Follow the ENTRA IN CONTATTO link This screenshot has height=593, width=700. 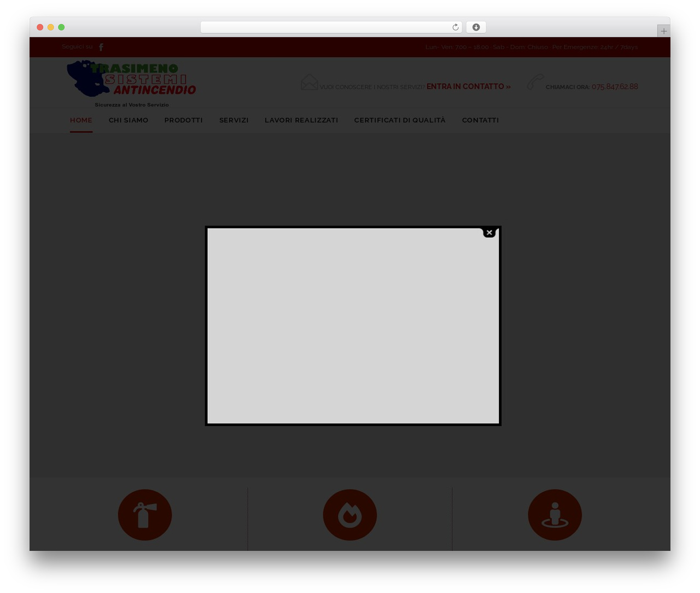(469, 86)
